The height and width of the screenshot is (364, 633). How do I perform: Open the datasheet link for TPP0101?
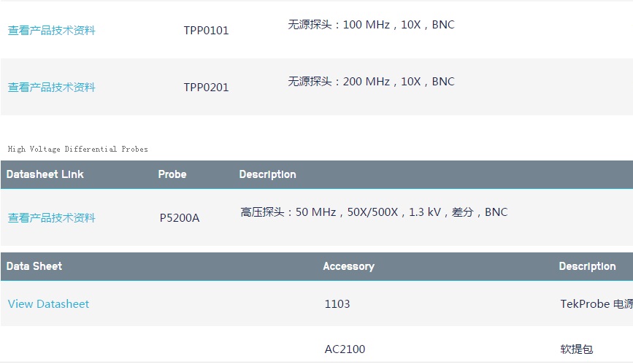coord(52,31)
